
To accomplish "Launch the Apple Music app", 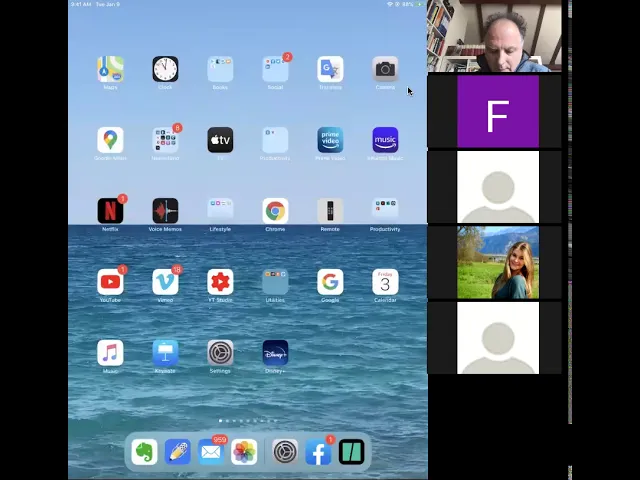I will pos(110,353).
